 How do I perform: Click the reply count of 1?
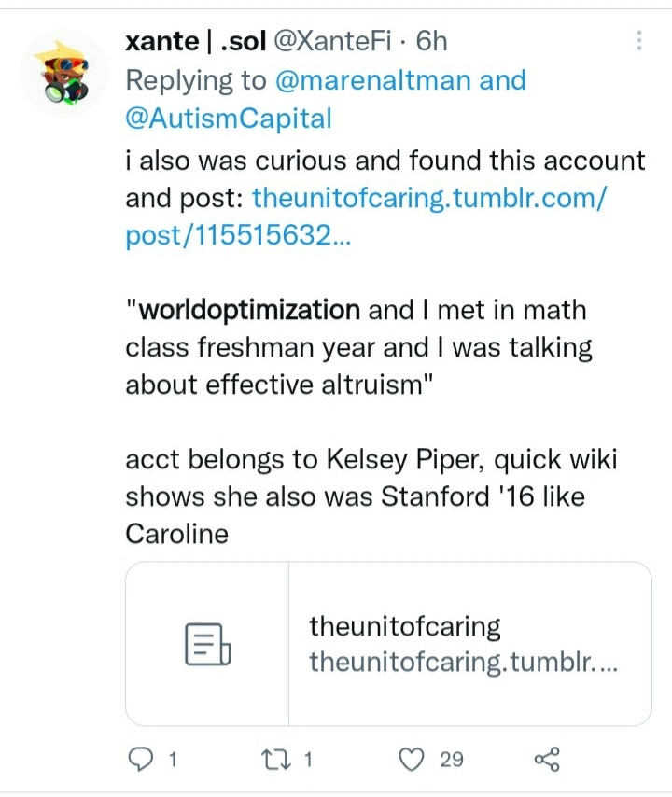[170, 760]
